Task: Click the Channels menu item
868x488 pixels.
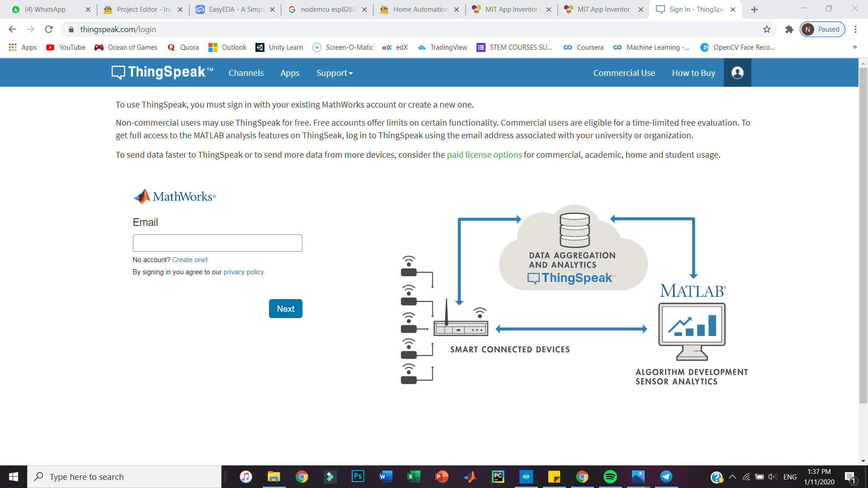Action: coord(246,73)
